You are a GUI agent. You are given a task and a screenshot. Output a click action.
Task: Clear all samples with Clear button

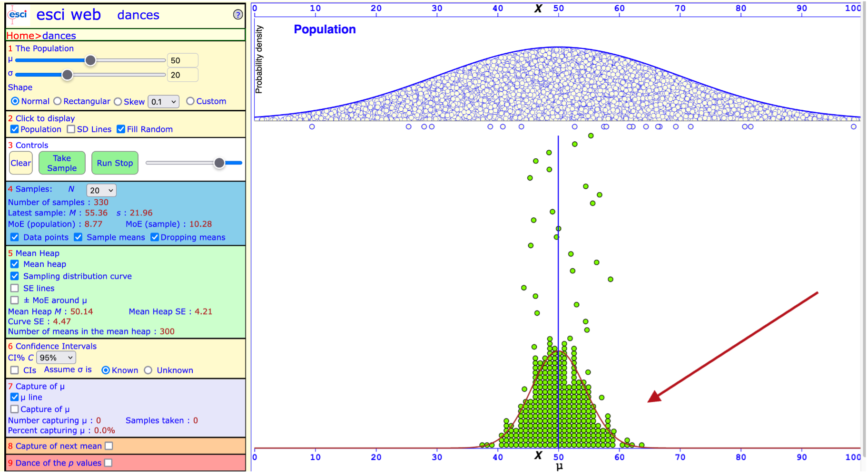pos(21,163)
